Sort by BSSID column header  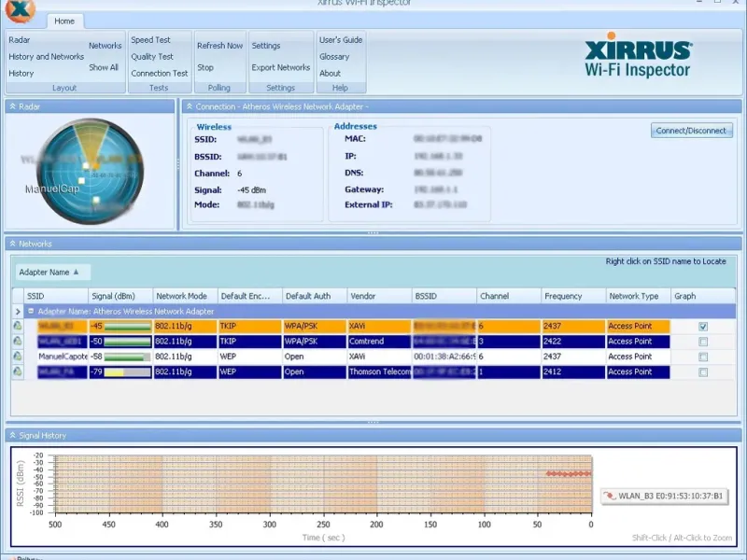tap(444, 296)
